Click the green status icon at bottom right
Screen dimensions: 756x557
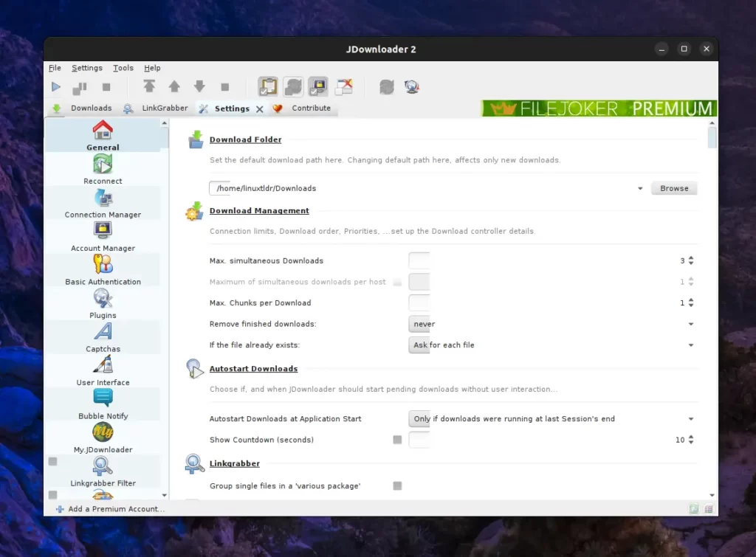click(694, 509)
